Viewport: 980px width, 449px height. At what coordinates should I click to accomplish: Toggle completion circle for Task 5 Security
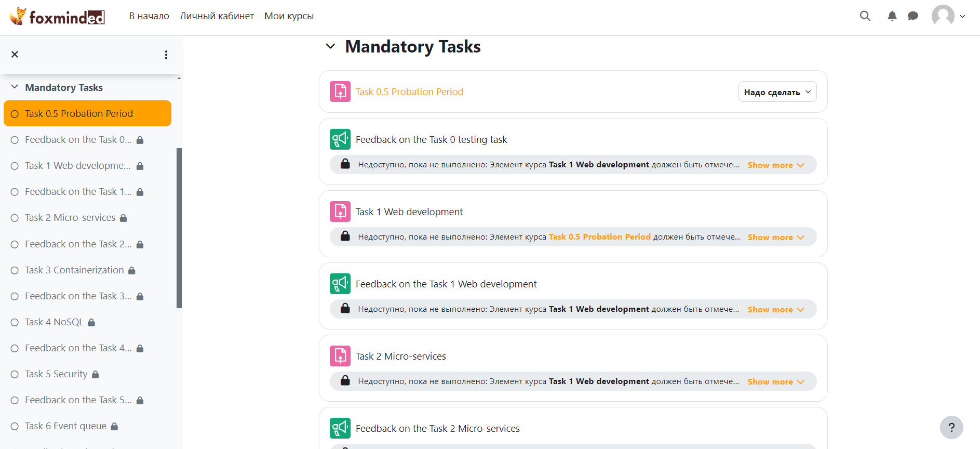point(15,374)
